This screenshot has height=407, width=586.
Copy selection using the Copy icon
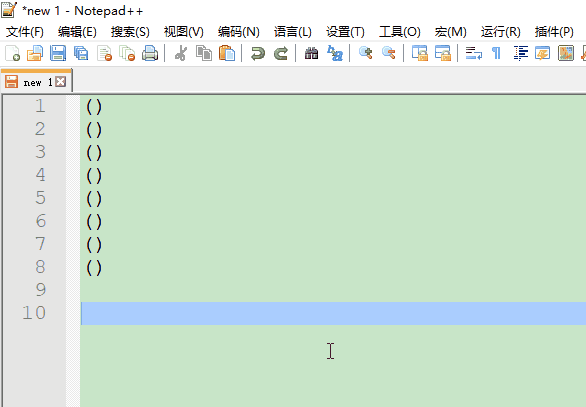pyautogui.click(x=204, y=53)
